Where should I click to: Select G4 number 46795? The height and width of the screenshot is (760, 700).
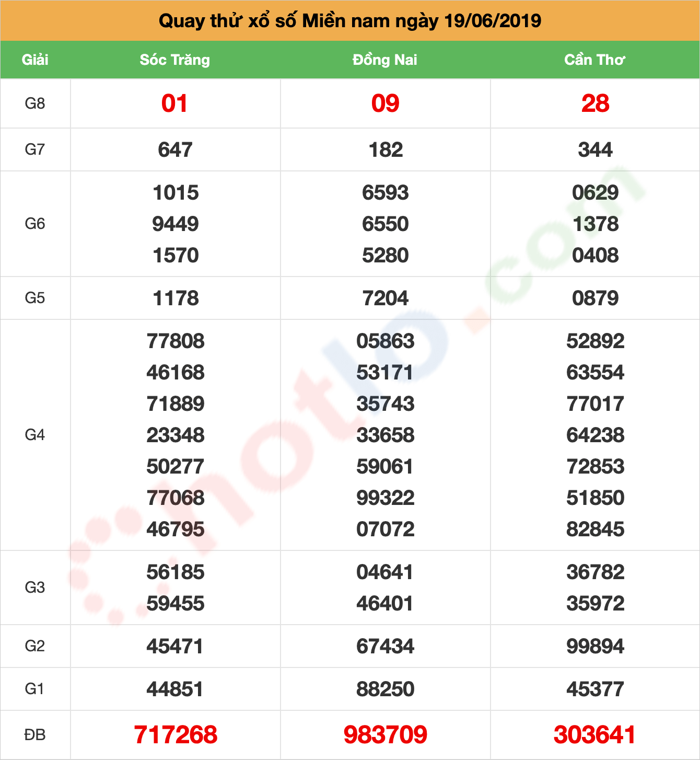(x=176, y=529)
